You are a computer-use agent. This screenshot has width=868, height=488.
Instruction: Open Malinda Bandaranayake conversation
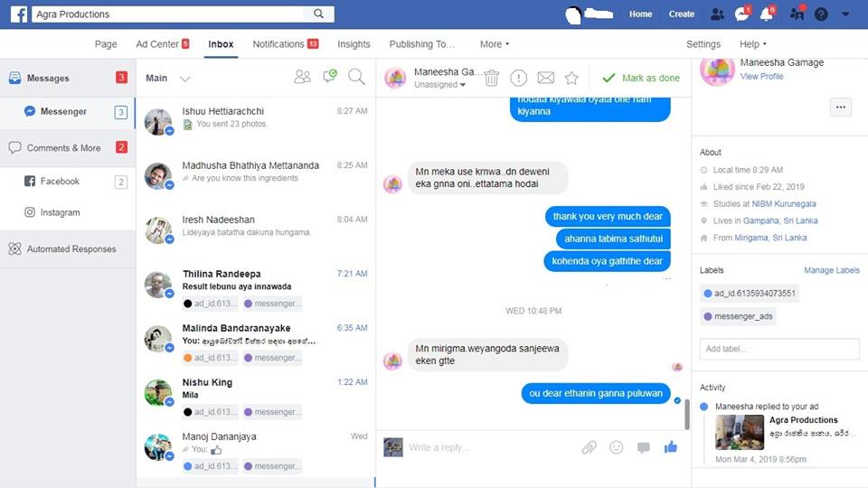256,342
